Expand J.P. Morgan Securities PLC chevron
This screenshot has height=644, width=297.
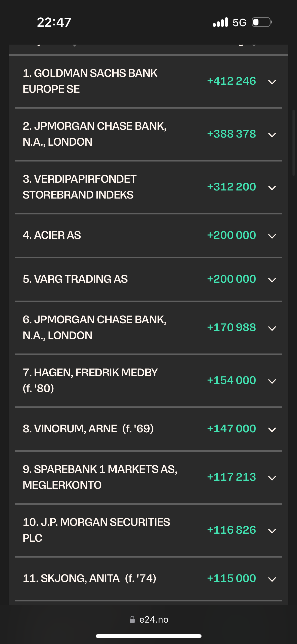pyautogui.click(x=272, y=531)
